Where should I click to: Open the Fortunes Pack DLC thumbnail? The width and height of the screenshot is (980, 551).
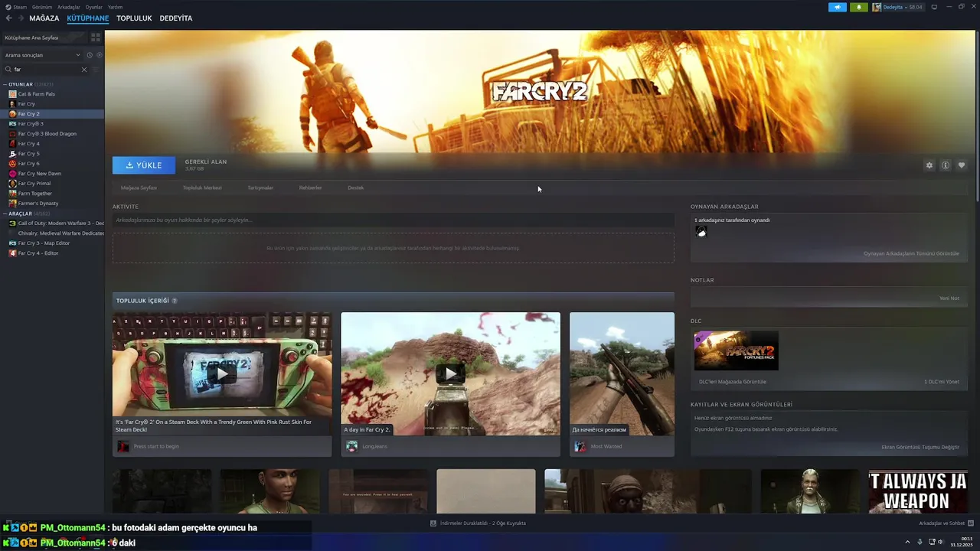[736, 350]
